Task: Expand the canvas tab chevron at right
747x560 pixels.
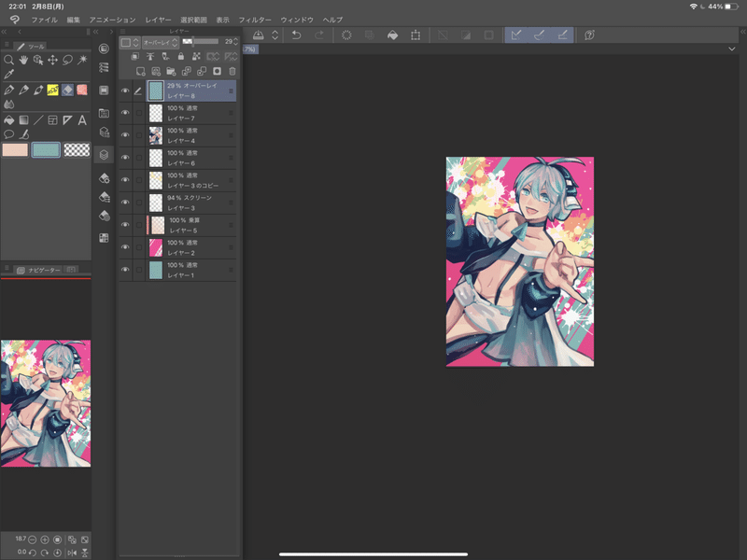Action: pos(732,49)
